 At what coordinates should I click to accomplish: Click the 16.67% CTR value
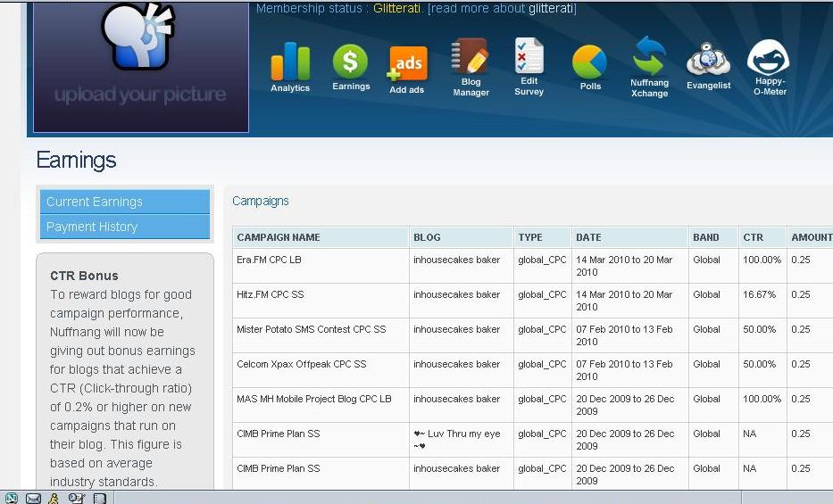[x=759, y=294]
